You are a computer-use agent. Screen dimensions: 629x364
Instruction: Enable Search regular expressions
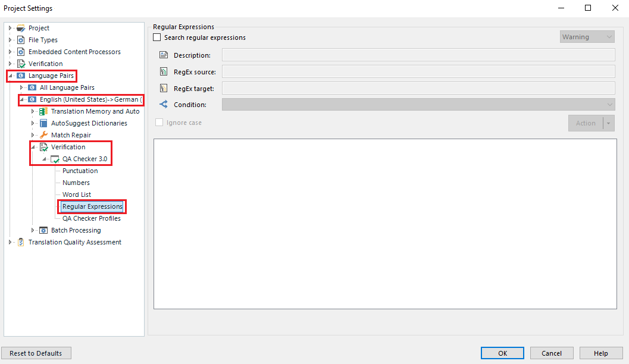157,37
